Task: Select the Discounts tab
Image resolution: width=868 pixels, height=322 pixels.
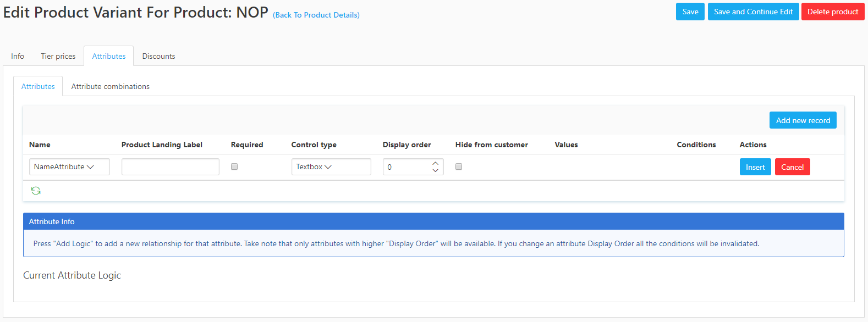Action: pyautogui.click(x=158, y=56)
